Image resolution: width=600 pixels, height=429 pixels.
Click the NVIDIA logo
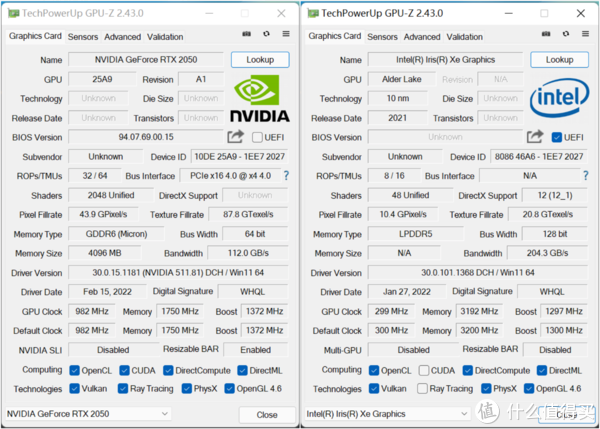coord(260,99)
